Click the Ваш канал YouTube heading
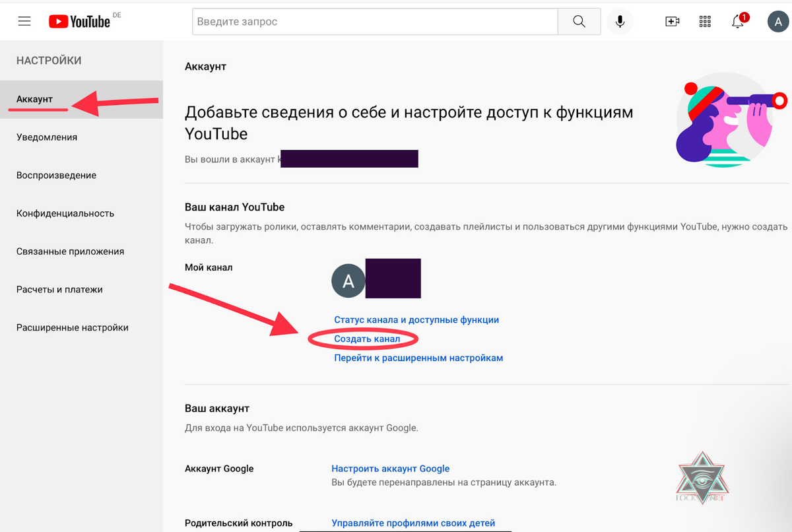The image size is (792, 532). pyautogui.click(x=234, y=207)
